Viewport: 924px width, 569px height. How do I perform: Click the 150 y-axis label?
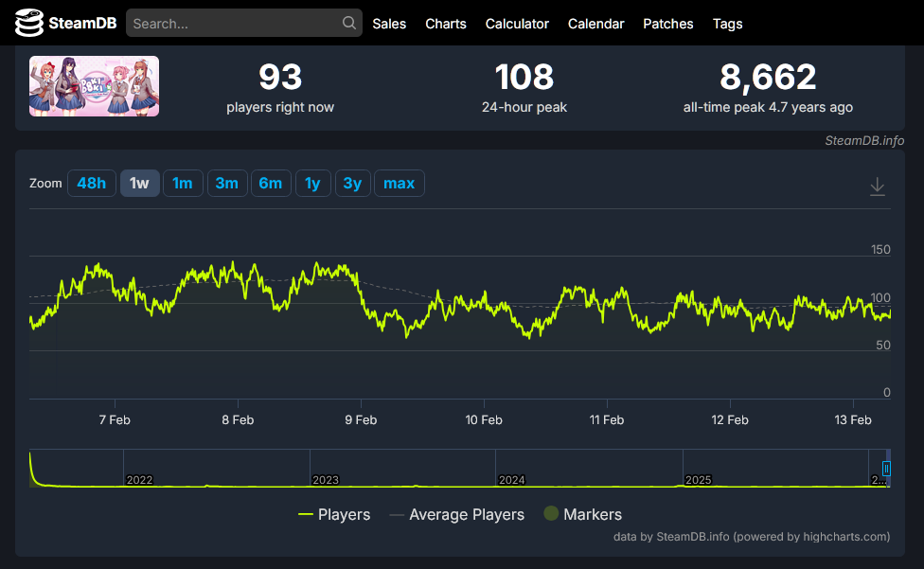[x=880, y=250]
